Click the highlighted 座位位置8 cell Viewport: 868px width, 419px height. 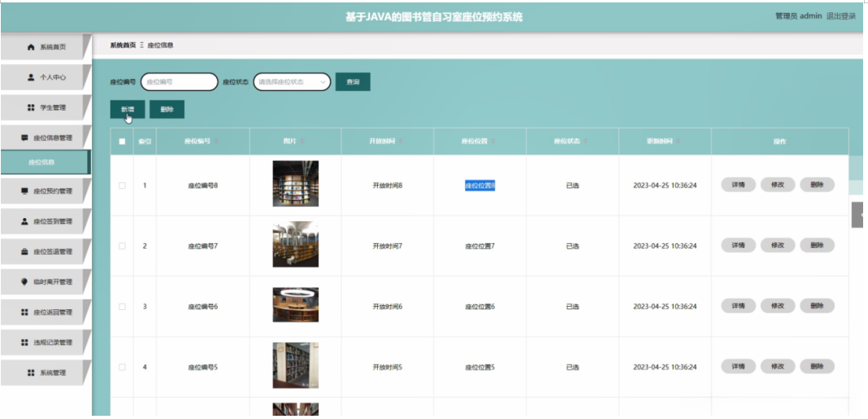480,185
